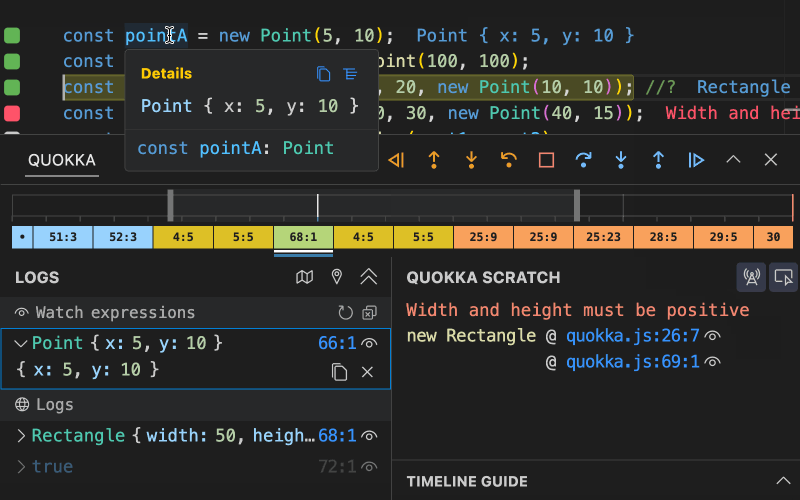Image resolution: width=800 pixels, height=500 pixels.
Task: Toggle the eye next to Rectangle 68:1
Action: [369, 436]
